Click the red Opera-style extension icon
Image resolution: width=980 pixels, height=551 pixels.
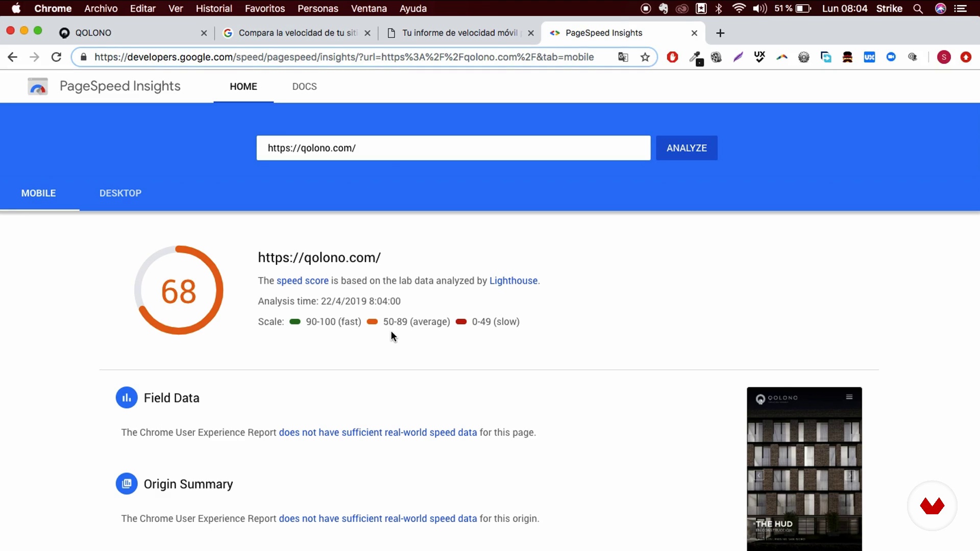(x=673, y=57)
